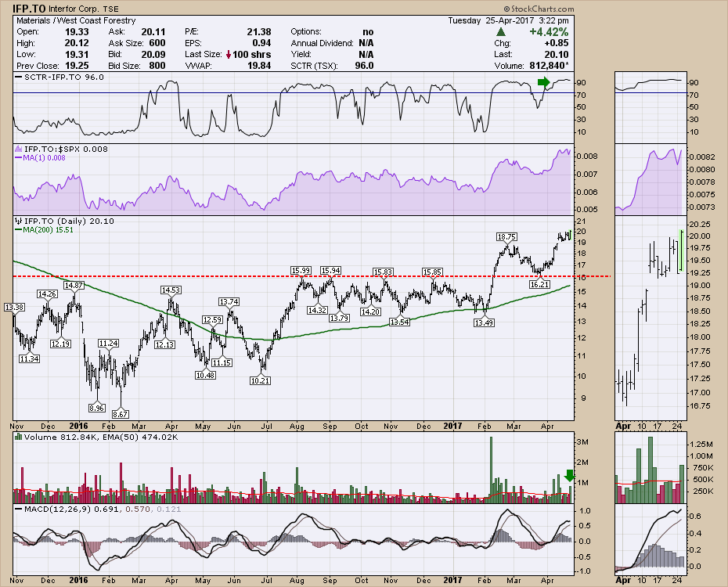Click the candlestick legend icon before IFP.TO (Daily)
The width and height of the screenshot is (728, 587).
[x=19, y=221]
